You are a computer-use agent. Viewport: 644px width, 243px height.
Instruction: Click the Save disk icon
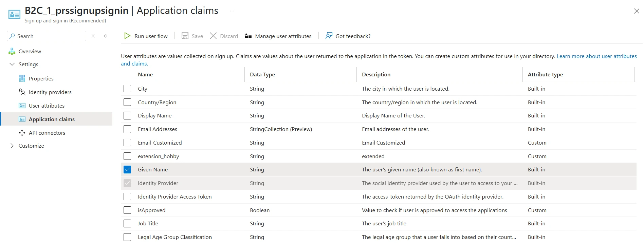click(185, 36)
